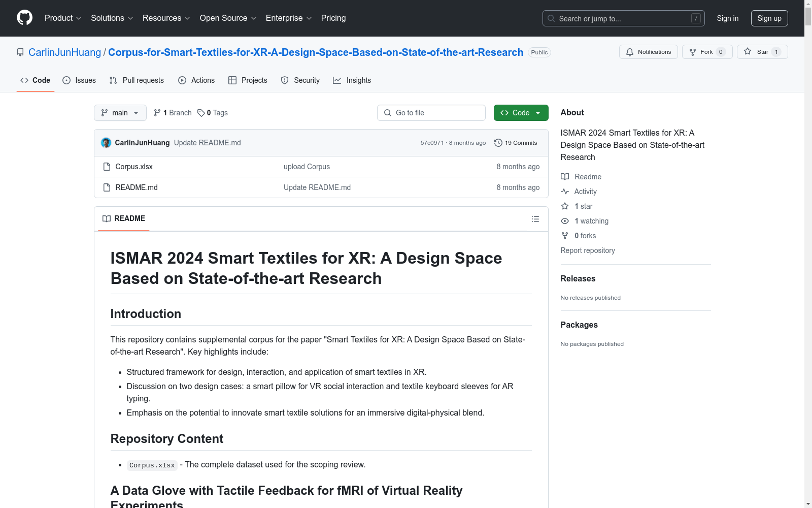Click the GitHub logo icon
This screenshot has height=508, width=812.
[x=24, y=18]
